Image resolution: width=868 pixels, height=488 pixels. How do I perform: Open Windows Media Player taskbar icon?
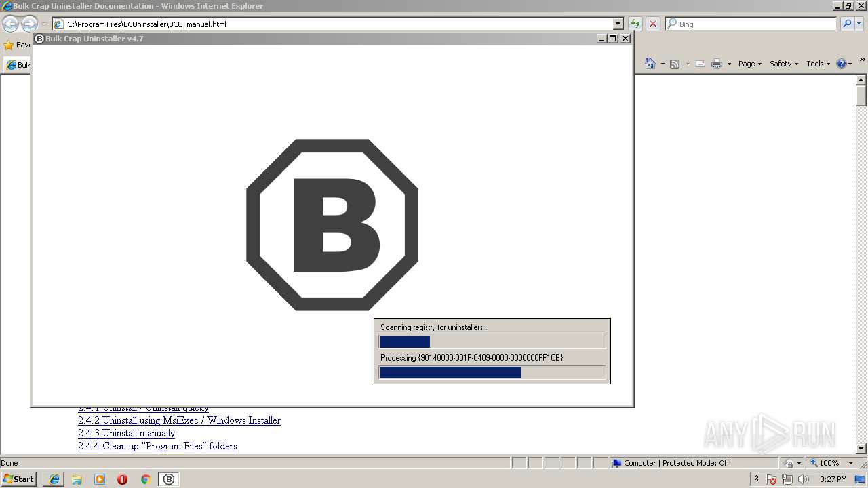pyautogui.click(x=100, y=479)
